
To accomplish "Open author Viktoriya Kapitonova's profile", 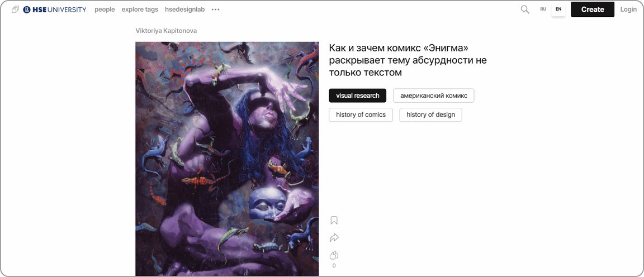I will 166,31.
